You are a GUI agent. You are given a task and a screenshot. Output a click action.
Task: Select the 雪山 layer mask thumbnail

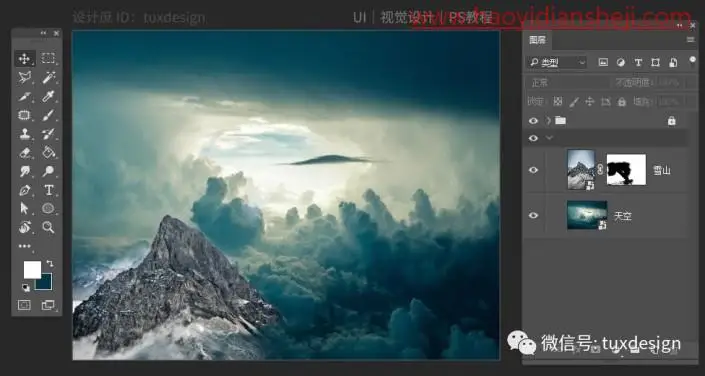[x=626, y=170]
